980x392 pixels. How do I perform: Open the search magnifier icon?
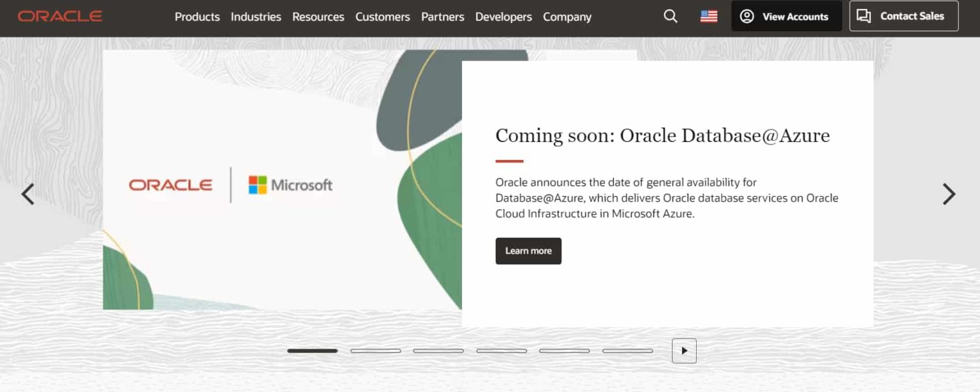(670, 17)
